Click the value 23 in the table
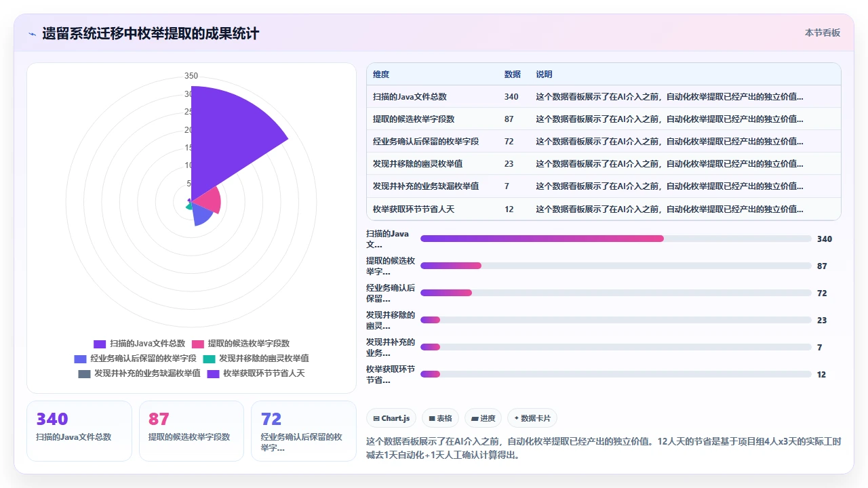 pyautogui.click(x=509, y=163)
